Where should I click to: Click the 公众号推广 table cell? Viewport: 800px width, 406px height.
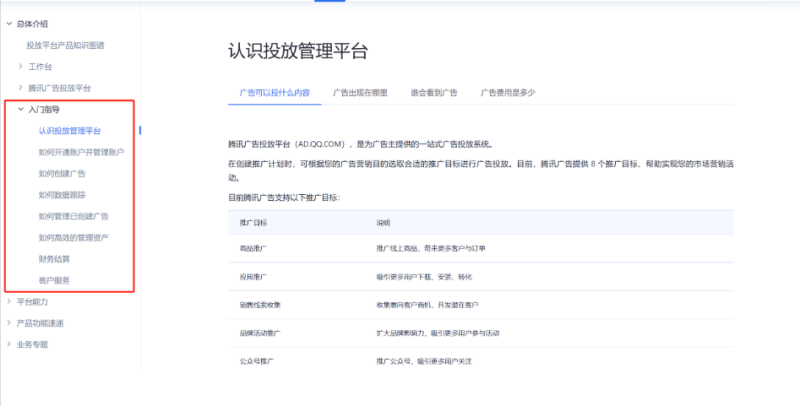coord(257,361)
